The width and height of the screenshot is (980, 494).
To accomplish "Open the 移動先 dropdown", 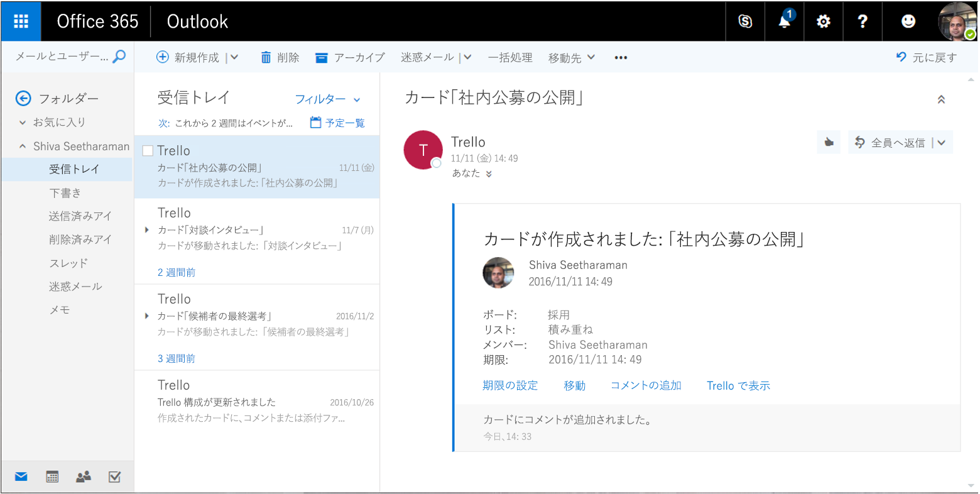I will coord(572,57).
